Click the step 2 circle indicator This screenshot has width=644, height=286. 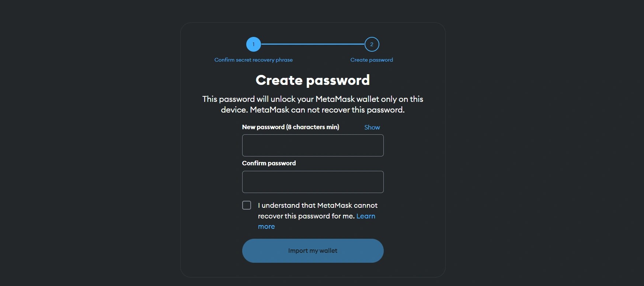(x=372, y=44)
